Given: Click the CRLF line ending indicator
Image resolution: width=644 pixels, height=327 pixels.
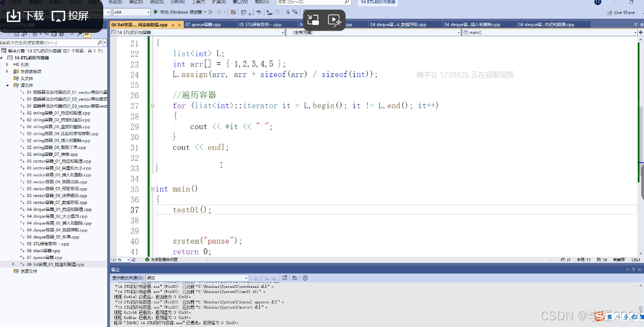Looking at the screenshot, I should pyautogui.click(x=636, y=260).
